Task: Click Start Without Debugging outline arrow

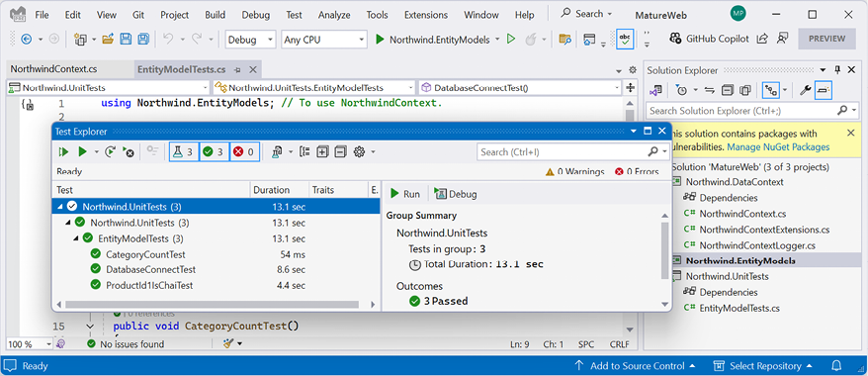Action: pyautogui.click(x=511, y=40)
